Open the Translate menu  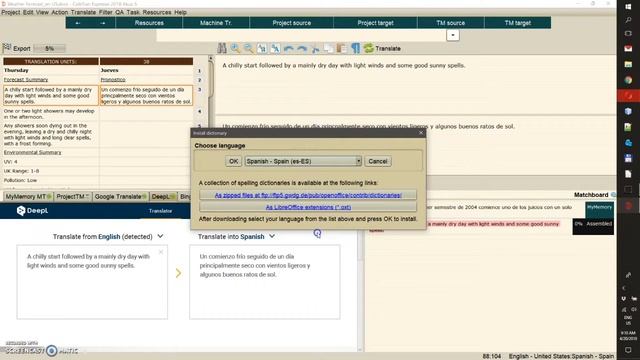[x=83, y=12]
